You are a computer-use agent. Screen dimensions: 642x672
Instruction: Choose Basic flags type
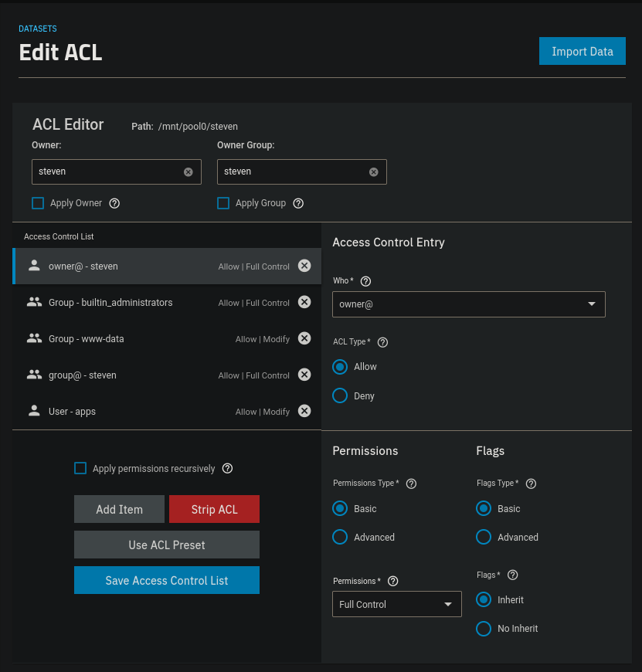pyautogui.click(x=484, y=509)
